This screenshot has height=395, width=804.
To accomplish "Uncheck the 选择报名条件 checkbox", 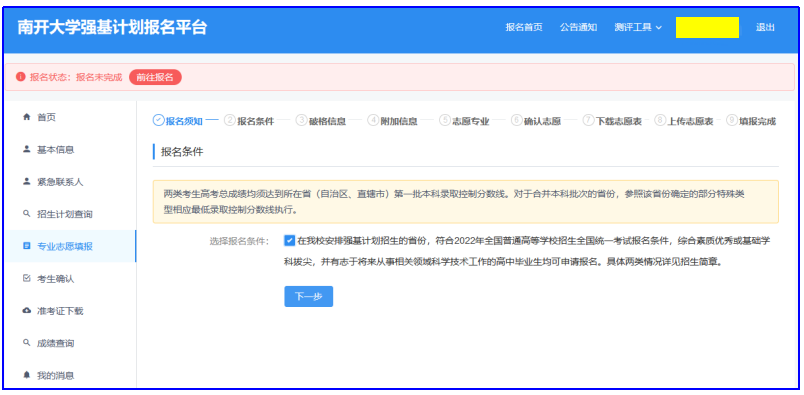I will pyautogui.click(x=290, y=241).
